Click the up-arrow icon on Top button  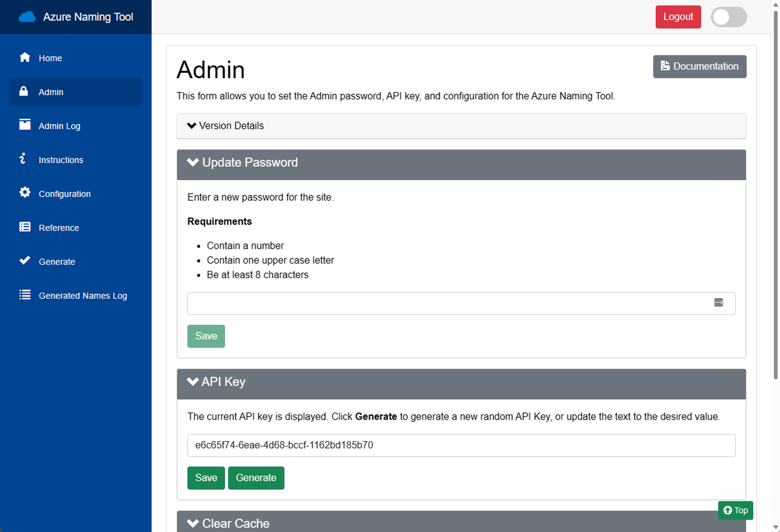[727, 511]
